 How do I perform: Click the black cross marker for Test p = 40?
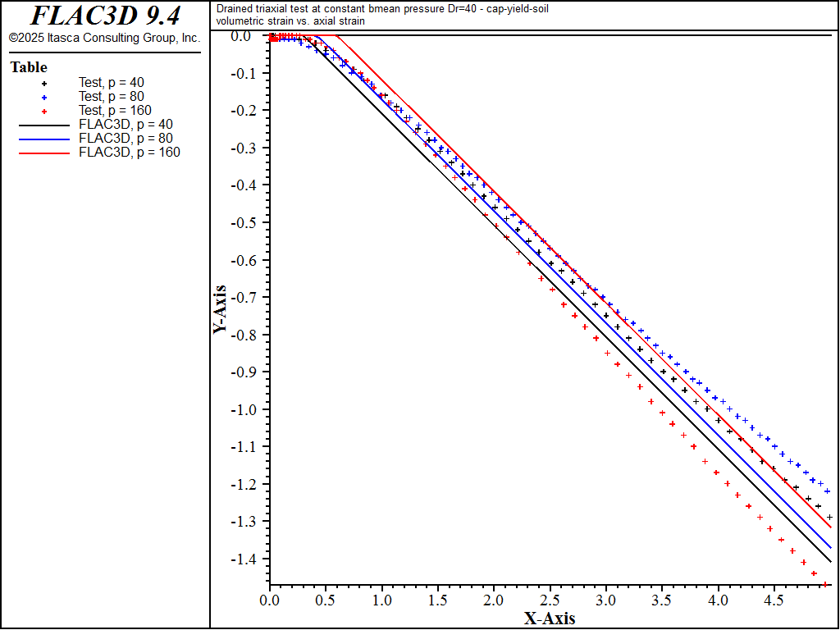[x=44, y=83]
